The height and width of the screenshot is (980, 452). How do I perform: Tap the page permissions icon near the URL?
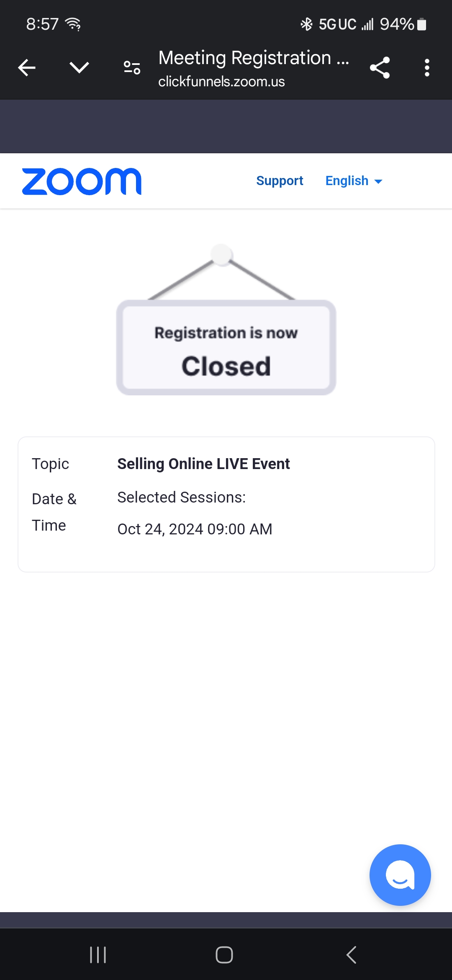[x=131, y=67]
